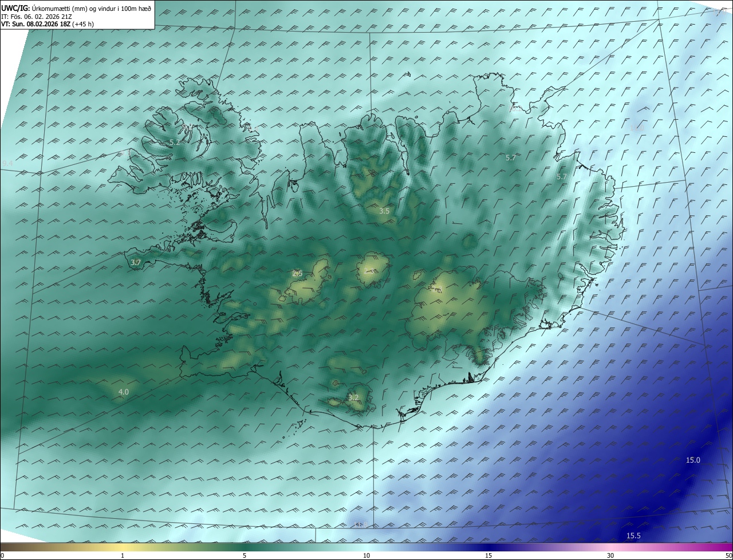The width and height of the screenshot is (733, 560).
Task: Select the valid time "VT: Sun. 08.02.2026 18Z"
Action: coord(36,24)
